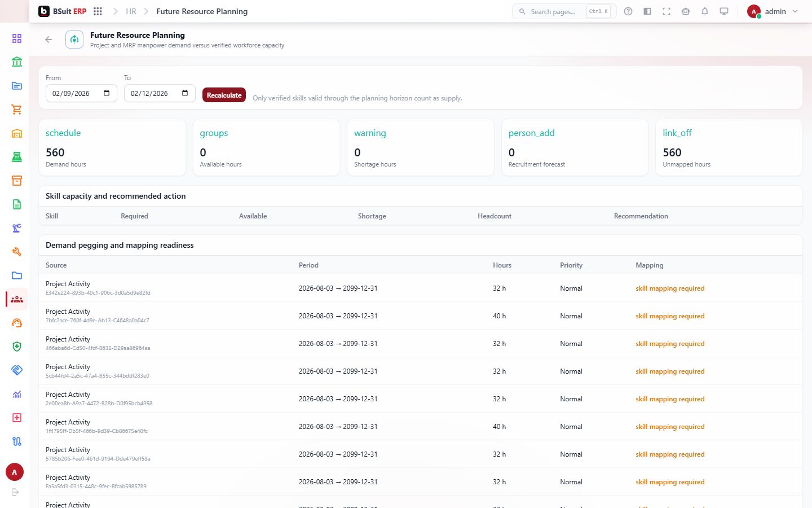Open the AI assistant robot icon

[686, 11]
